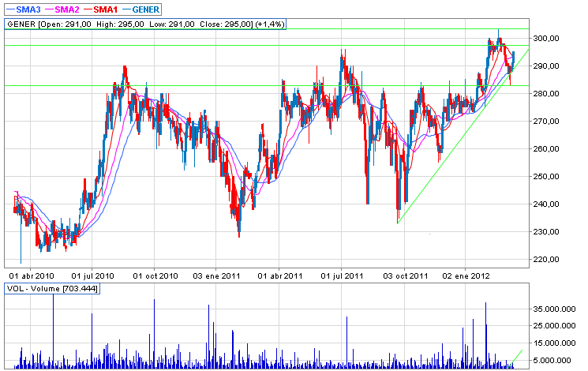
Task: Click the 230,00 price axis label
Action: coord(546,232)
